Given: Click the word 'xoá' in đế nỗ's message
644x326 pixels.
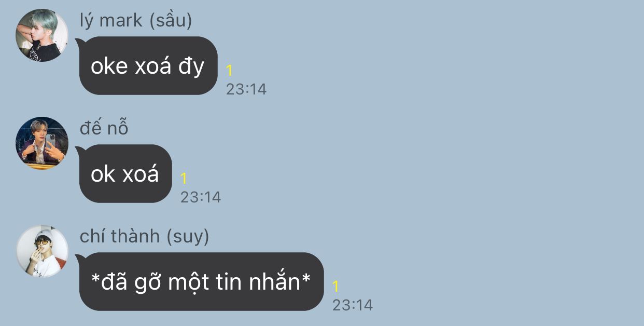Looking at the screenshot, I should pyautogui.click(x=141, y=174).
